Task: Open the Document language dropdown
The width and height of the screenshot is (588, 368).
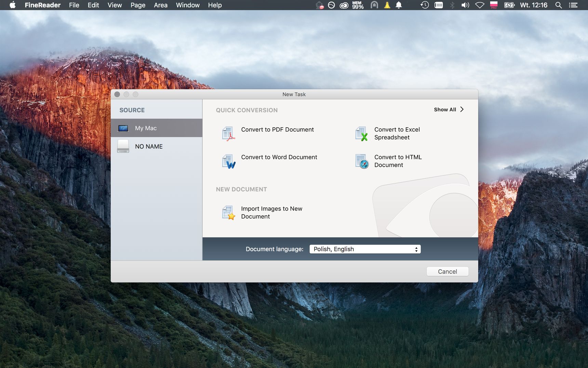Action: [x=365, y=249]
